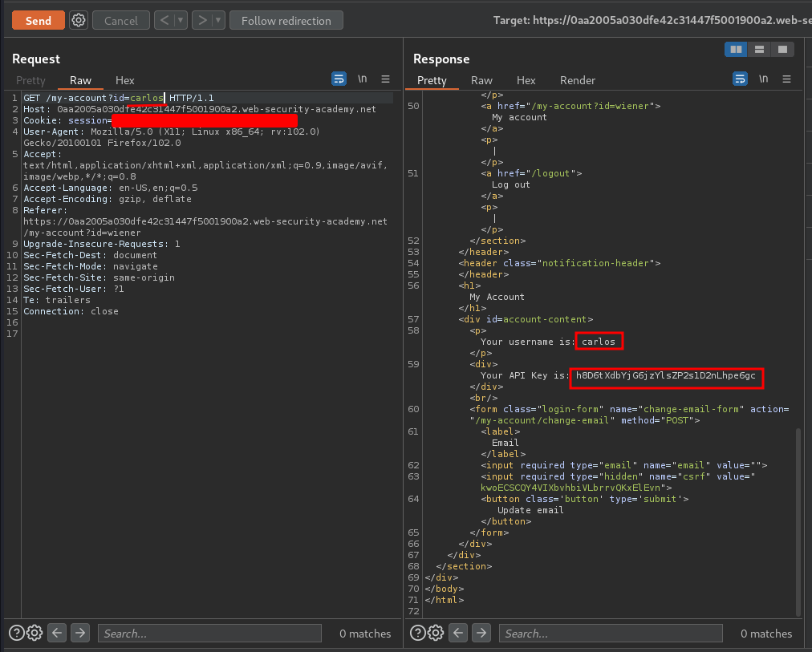
Task: Open Request panel hamburger menu
Action: (385, 79)
